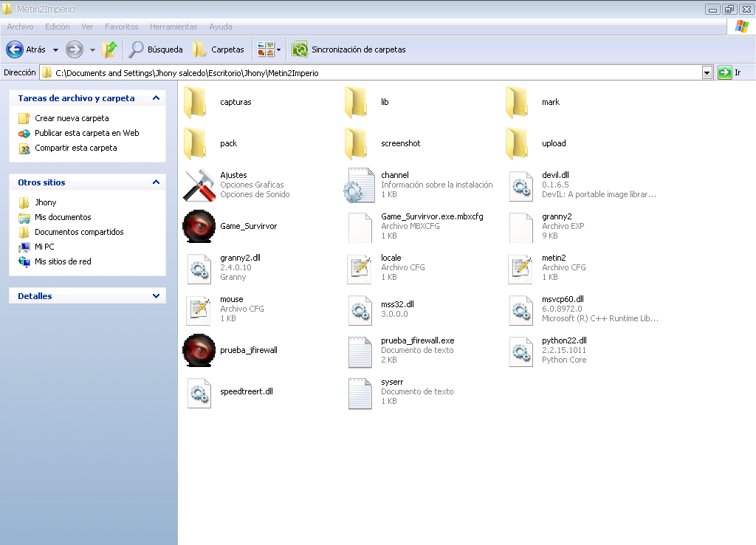This screenshot has width=756, height=545.
Task: Open Documentos compartidos link
Action: pos(79,232)
